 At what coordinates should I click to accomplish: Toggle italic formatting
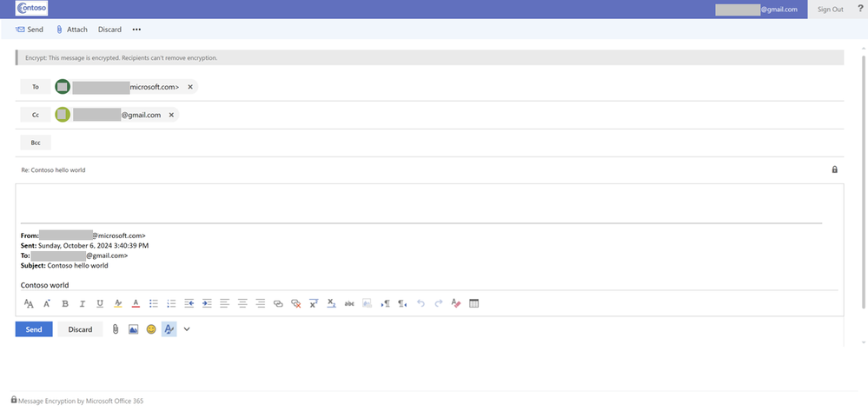tap(83, 303)
